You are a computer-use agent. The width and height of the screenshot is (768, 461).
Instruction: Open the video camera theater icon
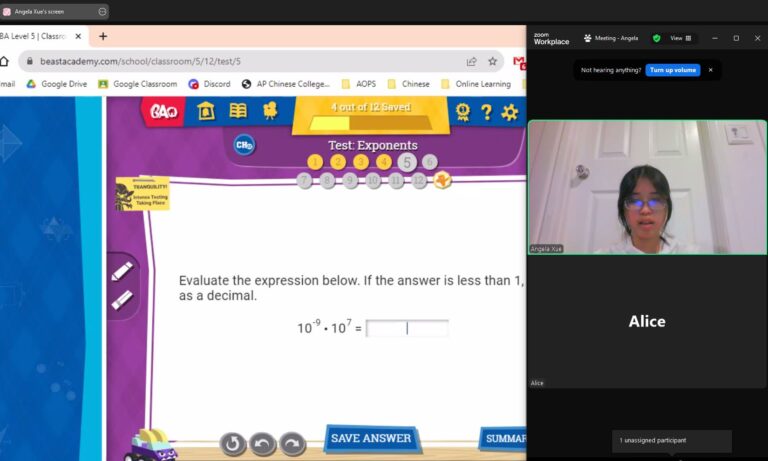[270, 111]
